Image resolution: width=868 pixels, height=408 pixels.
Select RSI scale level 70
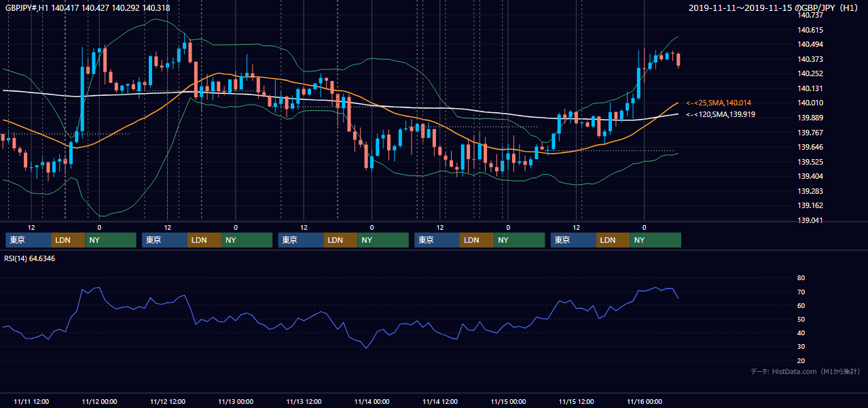801,292
